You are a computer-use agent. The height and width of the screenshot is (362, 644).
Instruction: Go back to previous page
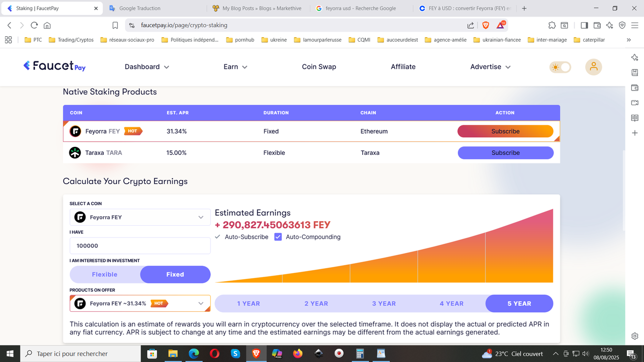[x=9, y=25]
